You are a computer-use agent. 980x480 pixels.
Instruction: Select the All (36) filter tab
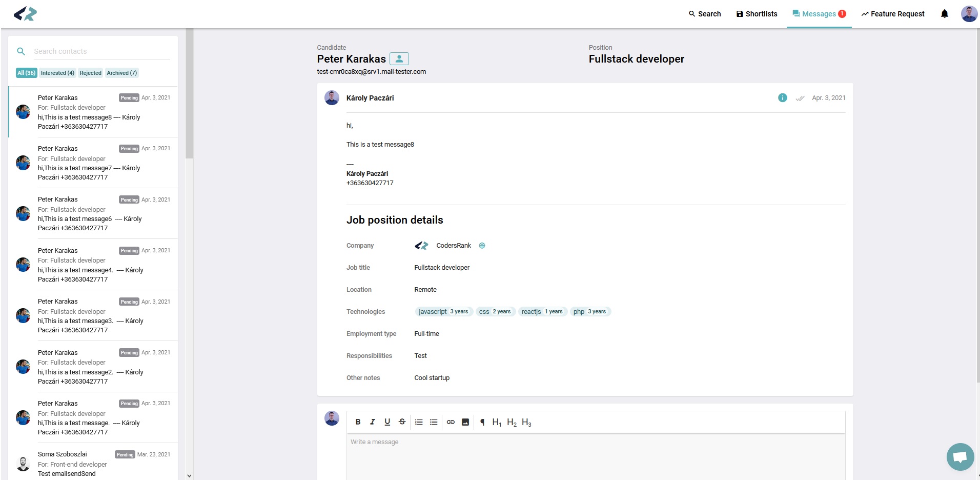27,73
